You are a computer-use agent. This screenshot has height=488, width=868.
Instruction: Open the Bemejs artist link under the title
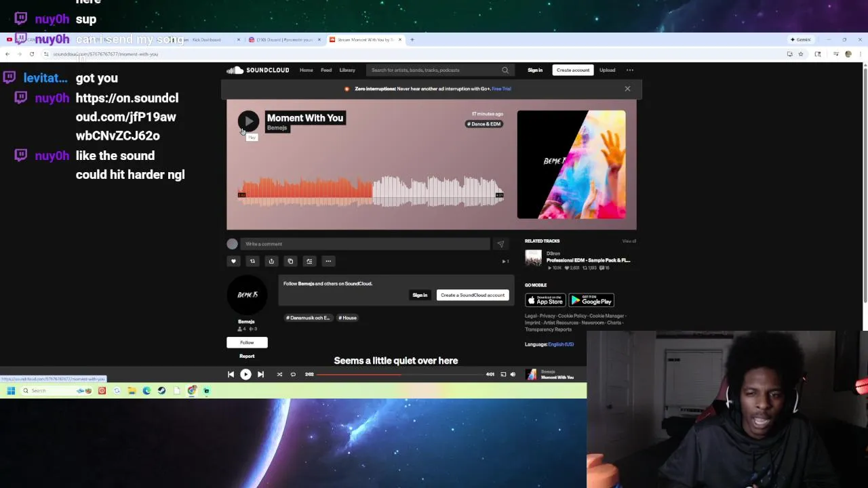click(x=277, y=128)
